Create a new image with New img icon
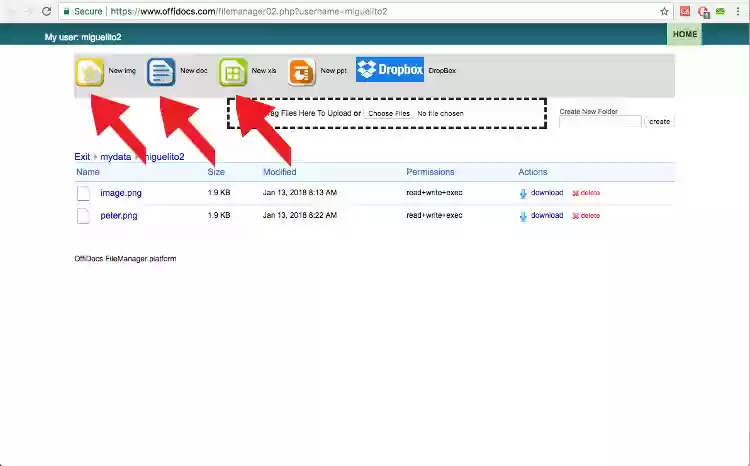Viewport: 750px width, 466px height. (x=89, y=72)
